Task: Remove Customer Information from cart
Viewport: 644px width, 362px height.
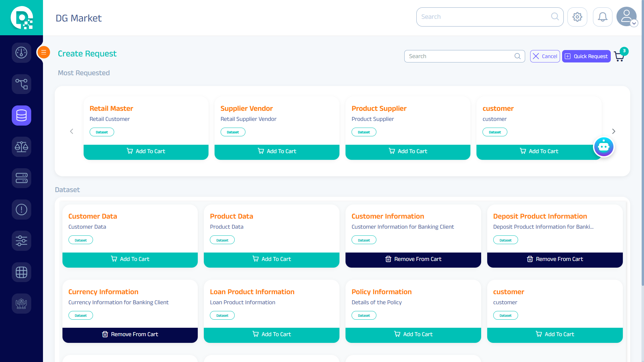Action: [413, 259]
